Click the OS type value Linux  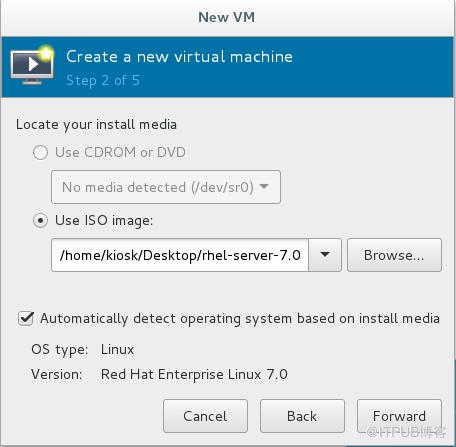[117, 349]
